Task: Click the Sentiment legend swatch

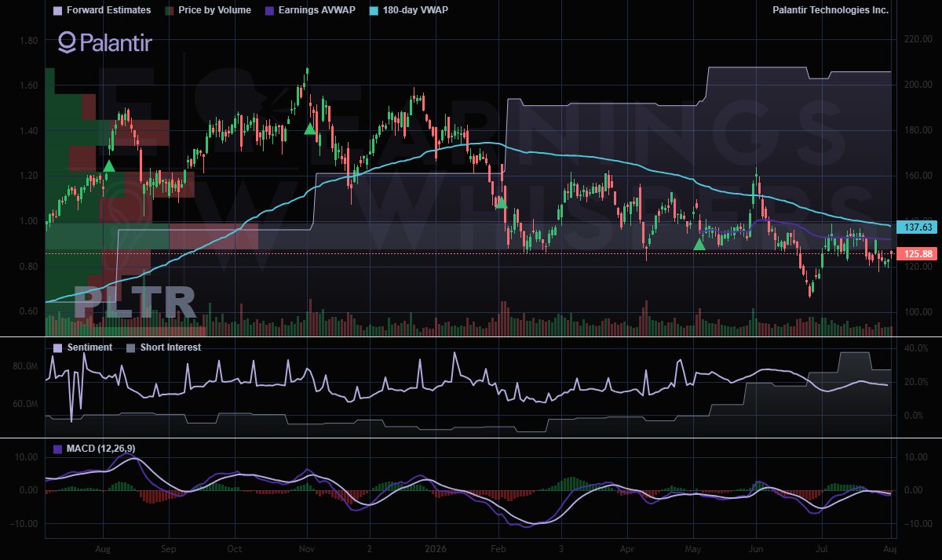Action: coord(57,347)
